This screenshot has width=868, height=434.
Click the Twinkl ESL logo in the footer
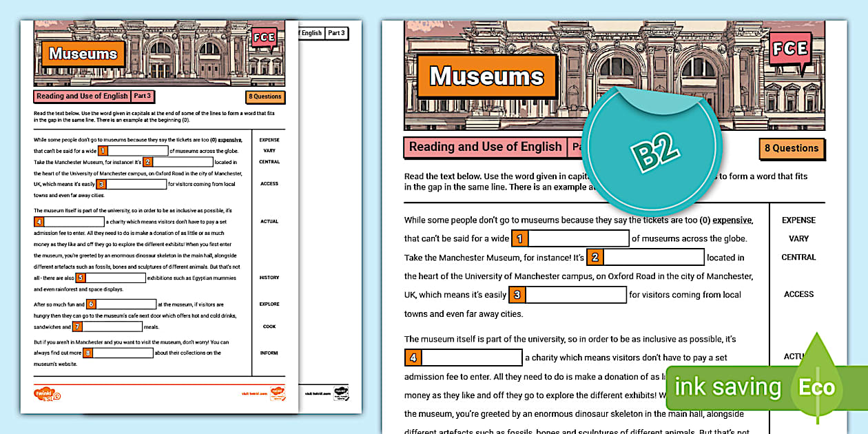pos(48,394)
